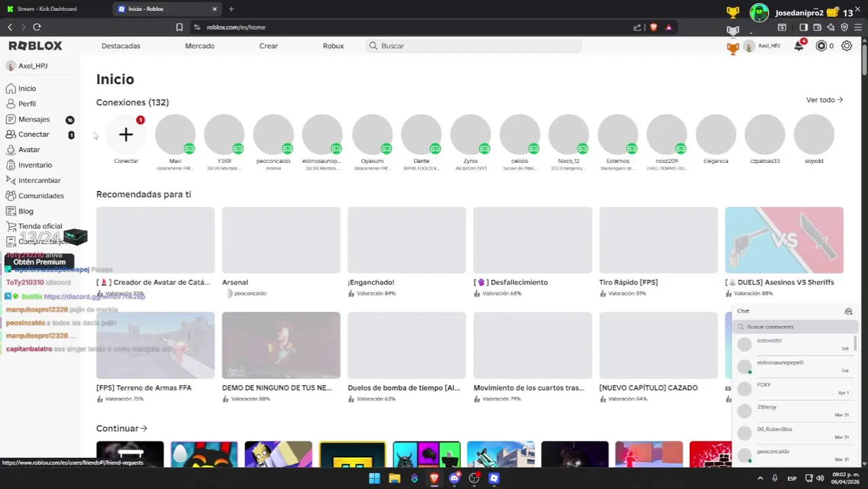
Task: Select the Inicio - Roblox tab
Action: pos(167,9)
